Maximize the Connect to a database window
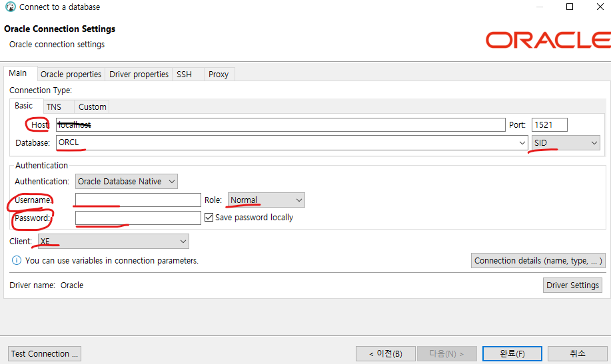The width and height of the screenshot is (611, 364). pyautogui.click(x=570, y=7)
